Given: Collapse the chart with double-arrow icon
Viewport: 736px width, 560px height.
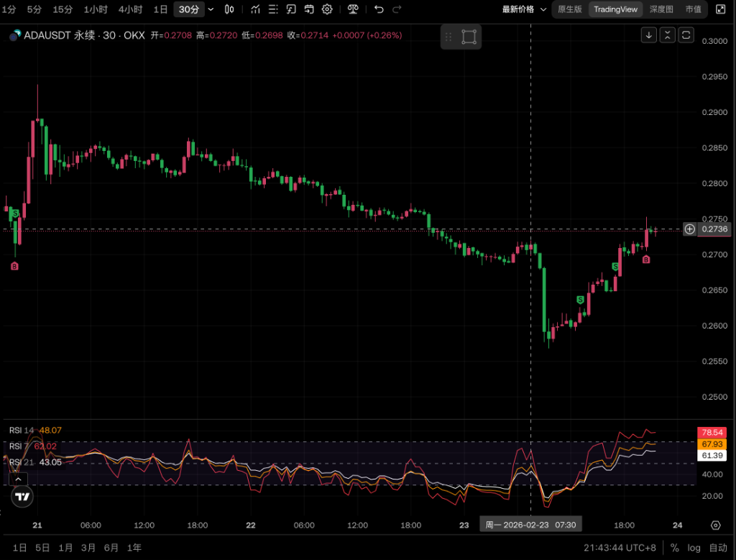Looking at the screenshot, I should (668, 35).
